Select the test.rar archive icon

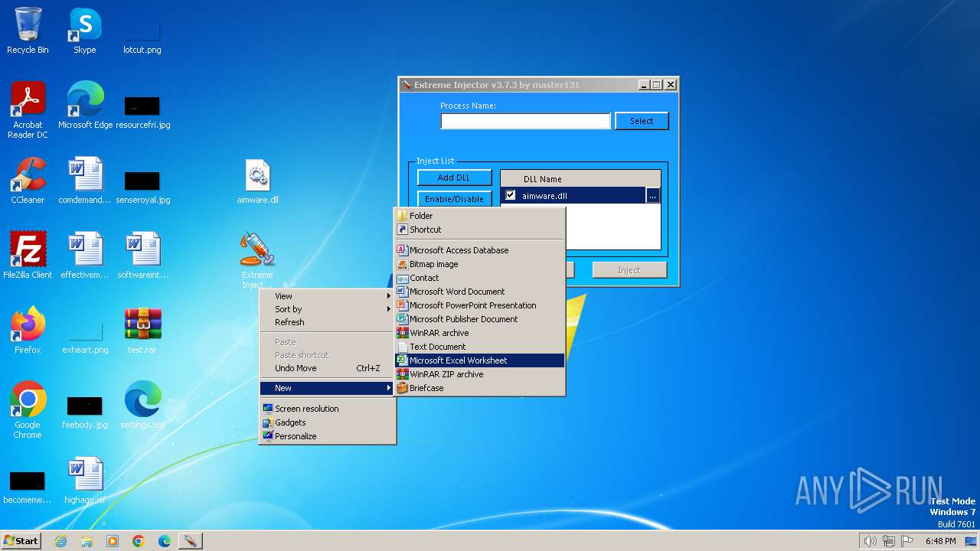[x=142, y=331]
